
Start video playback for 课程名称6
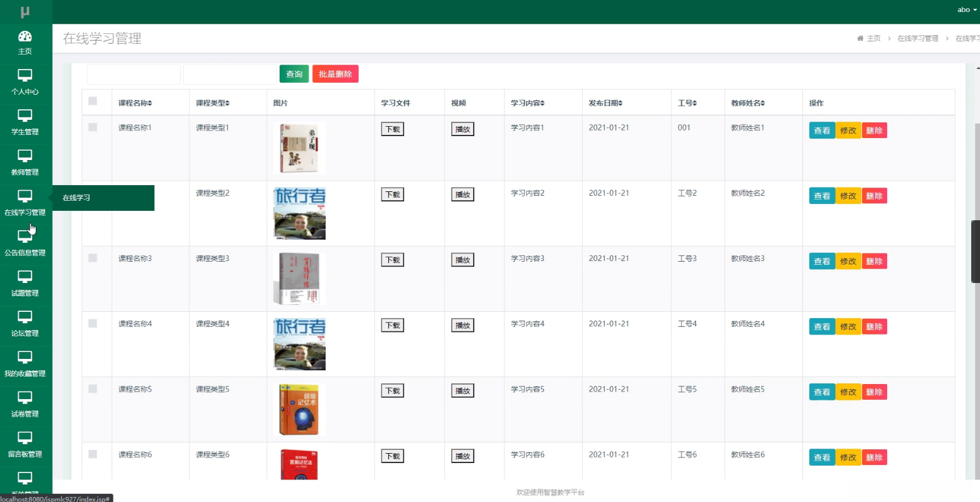(x=463, y=456)
